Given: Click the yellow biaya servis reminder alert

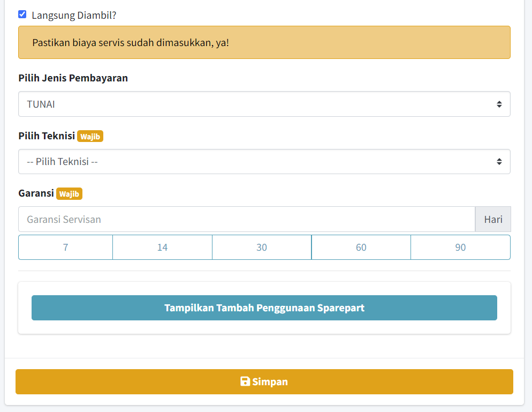Looking at the screenshot, I should click(264, 42).
